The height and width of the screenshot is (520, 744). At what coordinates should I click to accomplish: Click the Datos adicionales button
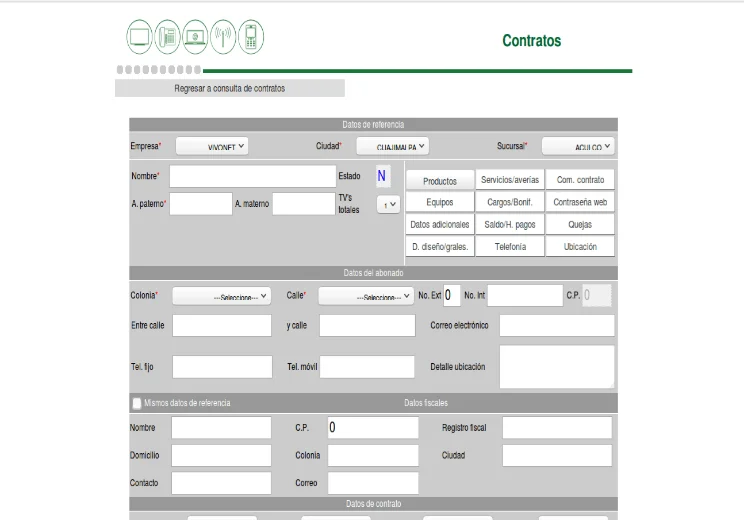coord(440,224)
